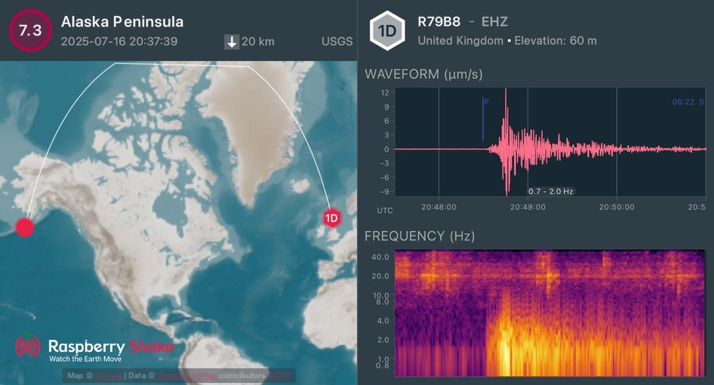Click the Raspberry Shake logo

pyautogui.click(x=94, y=349)
